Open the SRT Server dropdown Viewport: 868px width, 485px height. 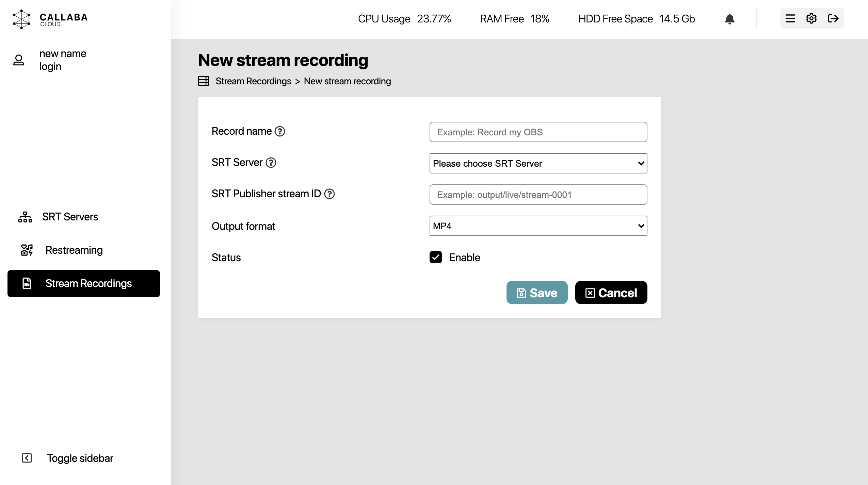[x=537, y=164]
